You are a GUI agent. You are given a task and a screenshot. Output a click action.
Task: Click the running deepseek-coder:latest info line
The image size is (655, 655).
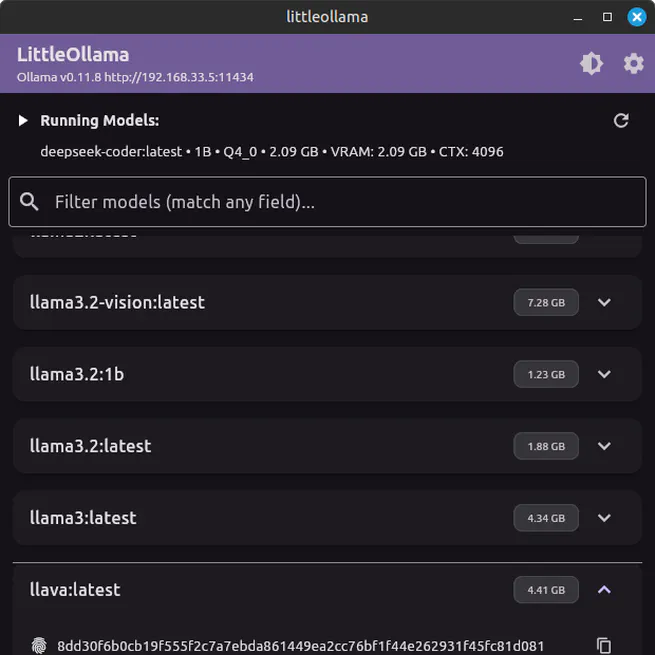coord(271,152)
